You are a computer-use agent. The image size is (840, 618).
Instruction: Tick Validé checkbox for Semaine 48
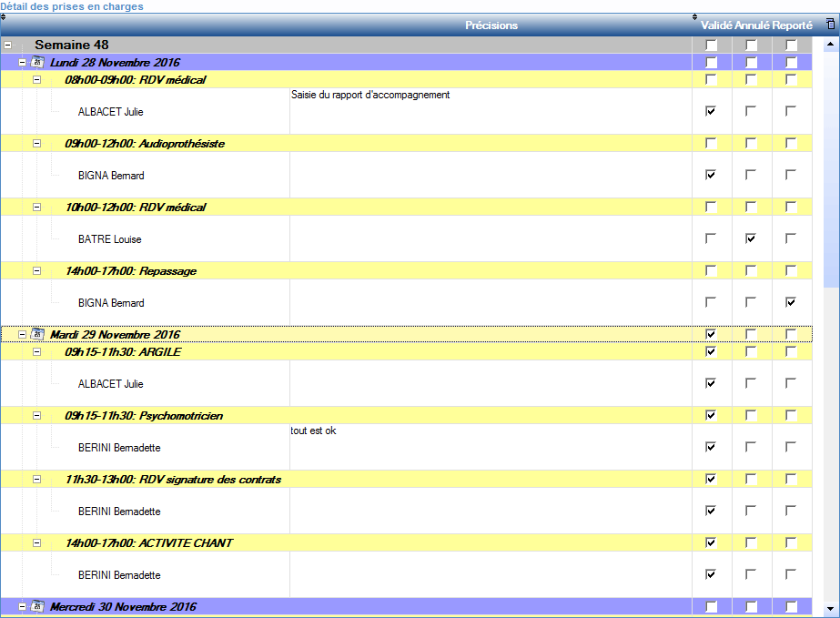[712, 45]
